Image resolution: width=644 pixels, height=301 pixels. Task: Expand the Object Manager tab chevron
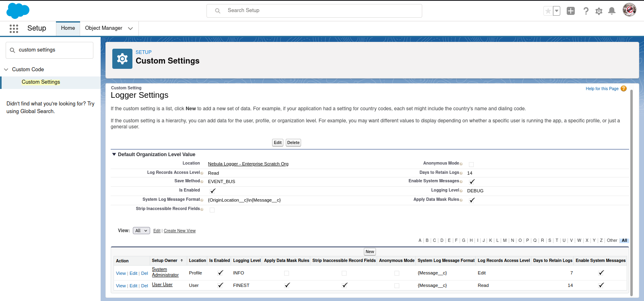130,29
